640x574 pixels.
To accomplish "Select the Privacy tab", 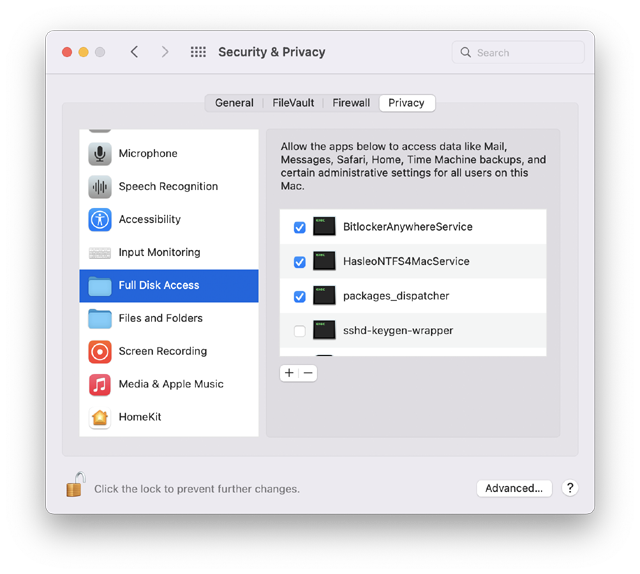I will (407, 103).
